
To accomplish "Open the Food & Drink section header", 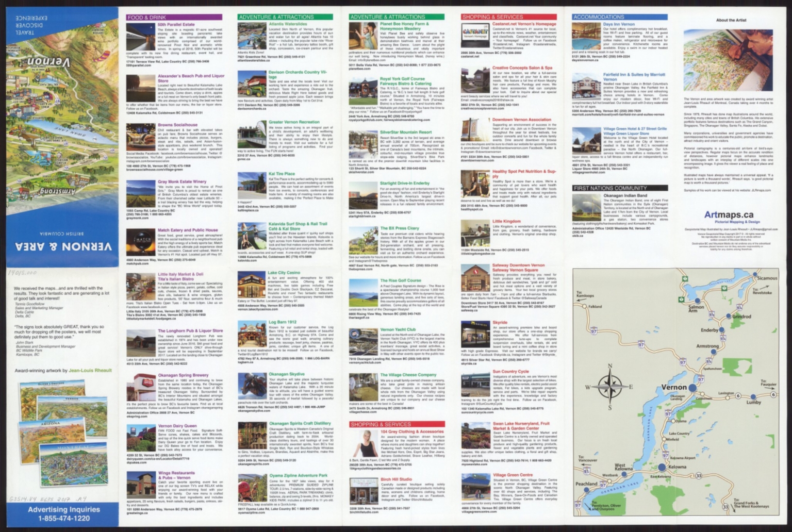I will tap(174, 17).
